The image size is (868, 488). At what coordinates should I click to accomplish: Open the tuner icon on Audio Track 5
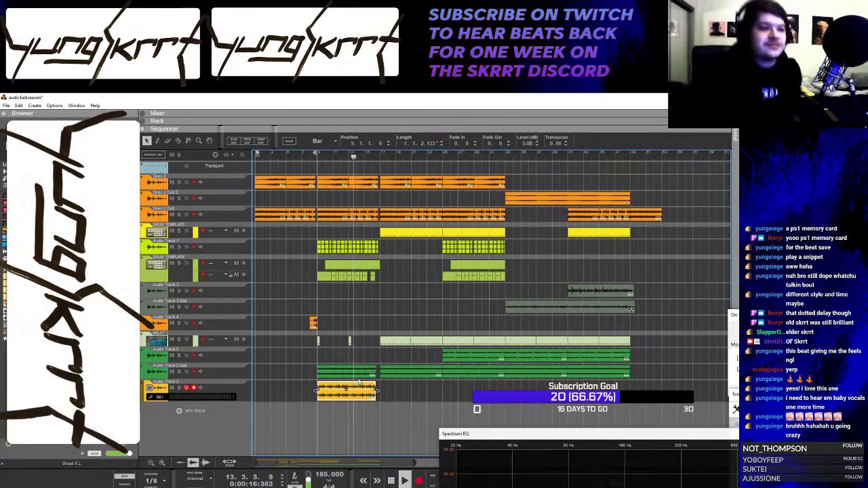pyautogui.click(x=151, y=397)
